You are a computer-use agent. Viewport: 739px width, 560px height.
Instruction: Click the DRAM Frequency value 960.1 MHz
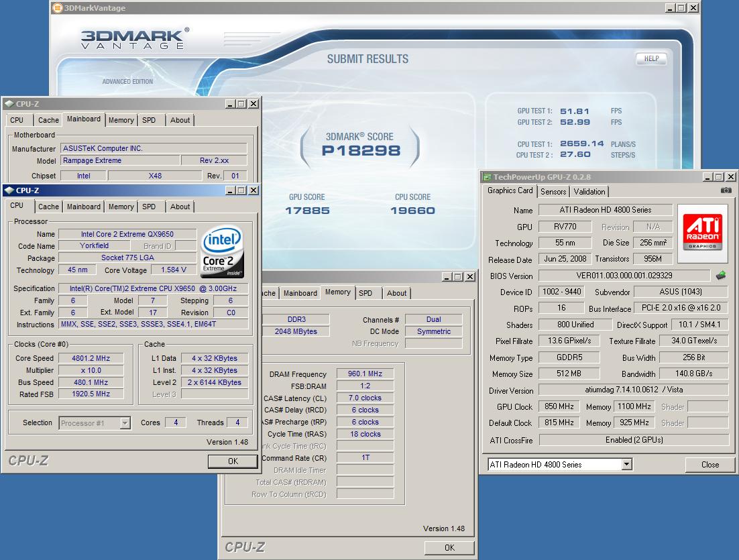point(365,374)
